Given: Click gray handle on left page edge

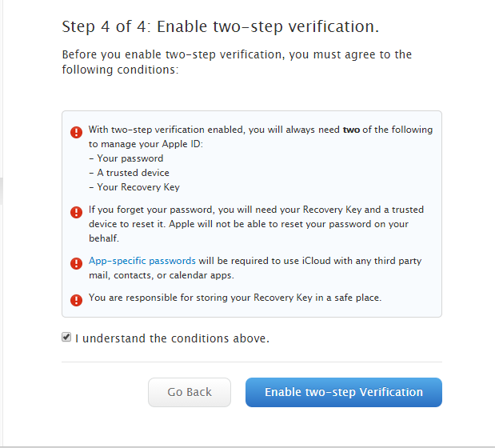Looking at the screenshot, I should point(2,191).
